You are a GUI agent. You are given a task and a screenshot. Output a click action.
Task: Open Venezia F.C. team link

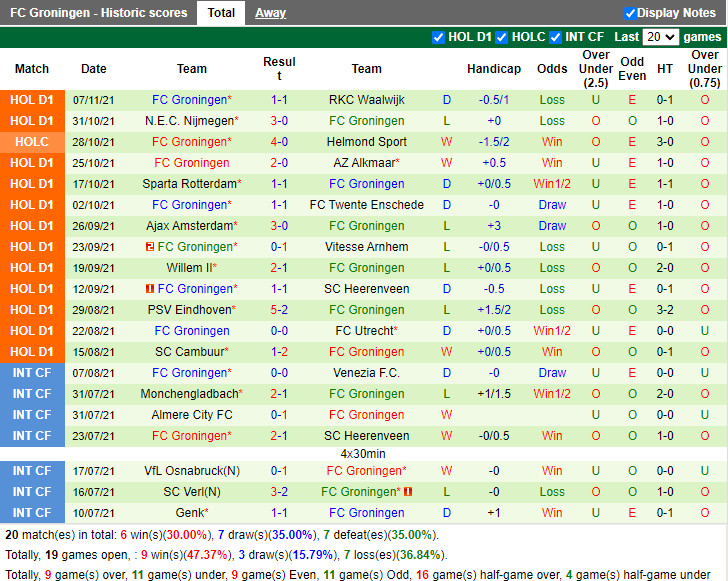tap(366, 372)
